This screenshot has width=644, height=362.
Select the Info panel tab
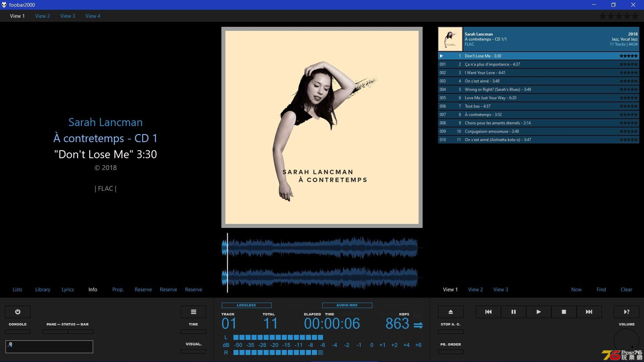93,290
